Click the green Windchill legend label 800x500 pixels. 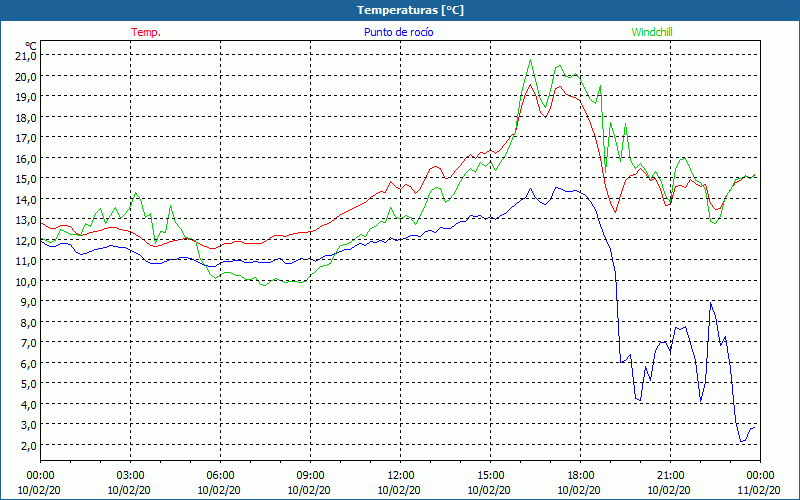point(652,32)
